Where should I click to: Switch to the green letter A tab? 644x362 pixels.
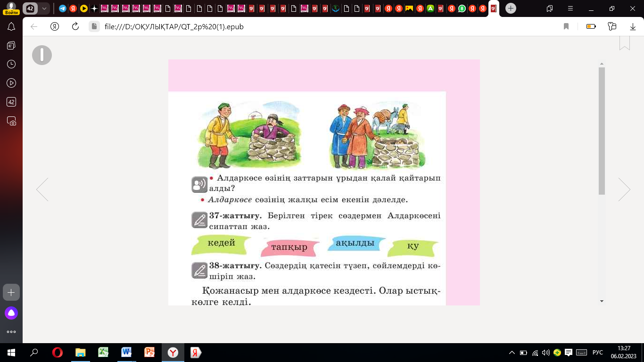430,8
